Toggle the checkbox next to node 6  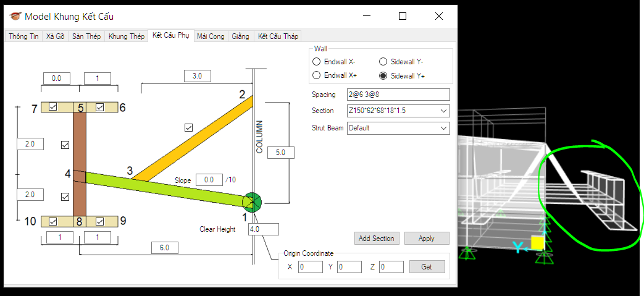(99, 107)
